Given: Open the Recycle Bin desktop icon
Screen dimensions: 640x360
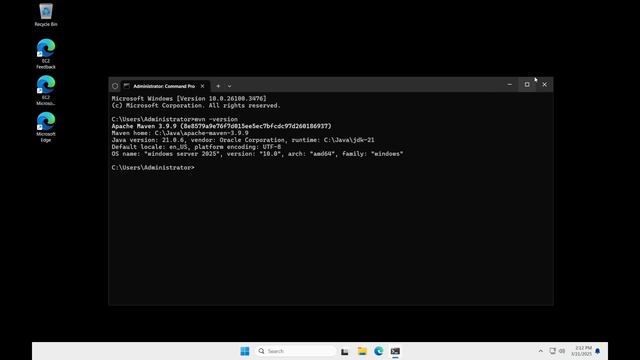Looking at the screenshot, I should (x=46, y=15).
